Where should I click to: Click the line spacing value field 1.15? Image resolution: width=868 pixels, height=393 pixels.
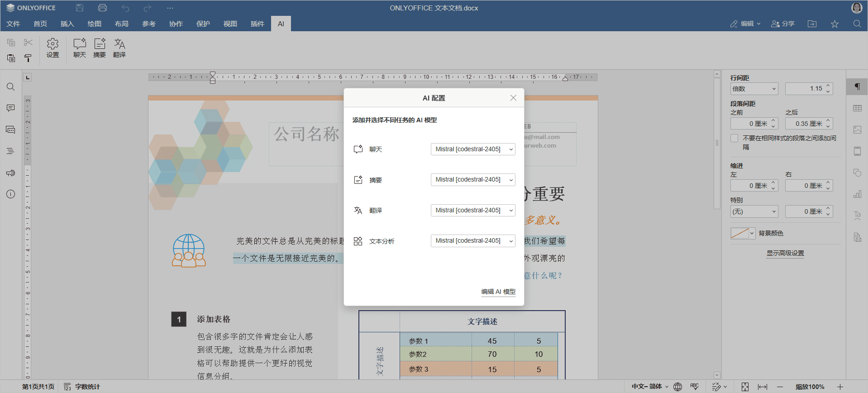[x=809, y=89]
